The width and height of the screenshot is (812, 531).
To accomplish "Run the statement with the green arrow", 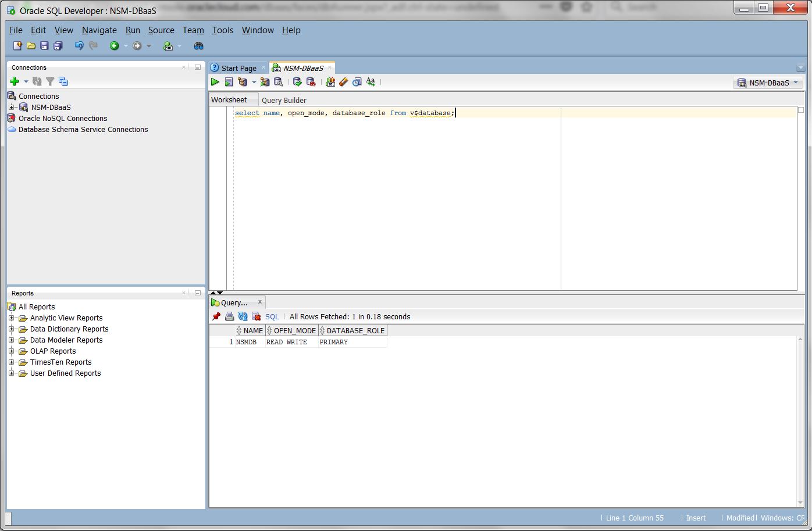I will [x=215, y=82].
